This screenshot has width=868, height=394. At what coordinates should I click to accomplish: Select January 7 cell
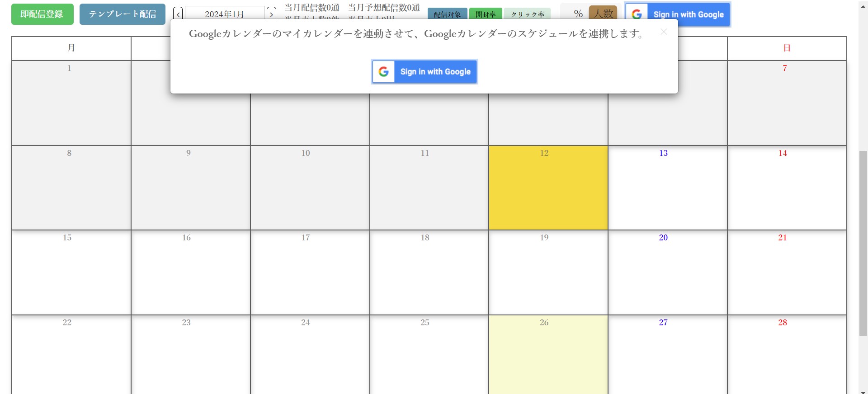pyautogui.click(x=787, y=103)
